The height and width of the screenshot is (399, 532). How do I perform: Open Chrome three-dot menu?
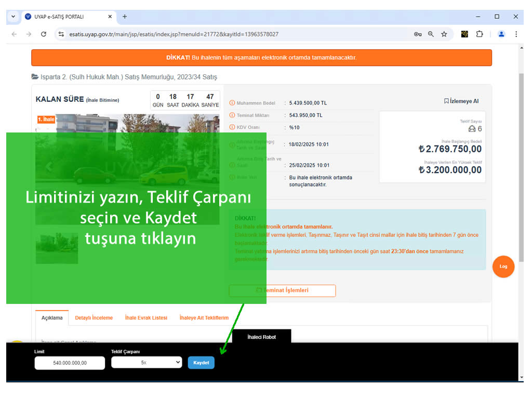(x=516, y=34)
